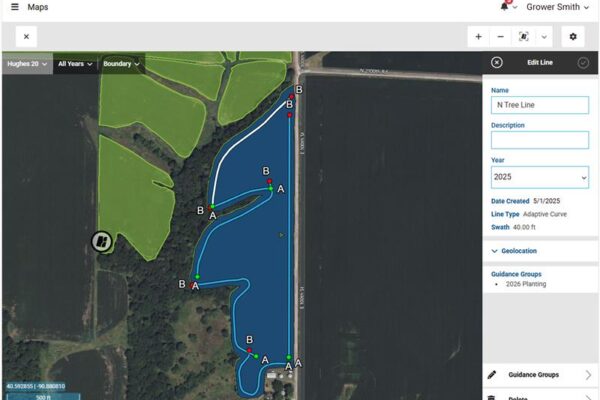
Task: Open the Grower Smith account menu
Action: 557,7
